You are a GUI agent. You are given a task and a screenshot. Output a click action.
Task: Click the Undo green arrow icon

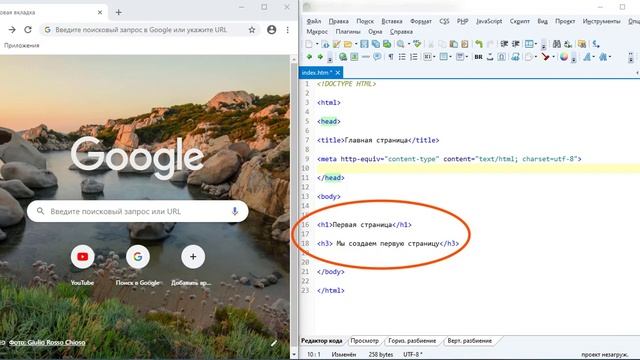479,44
